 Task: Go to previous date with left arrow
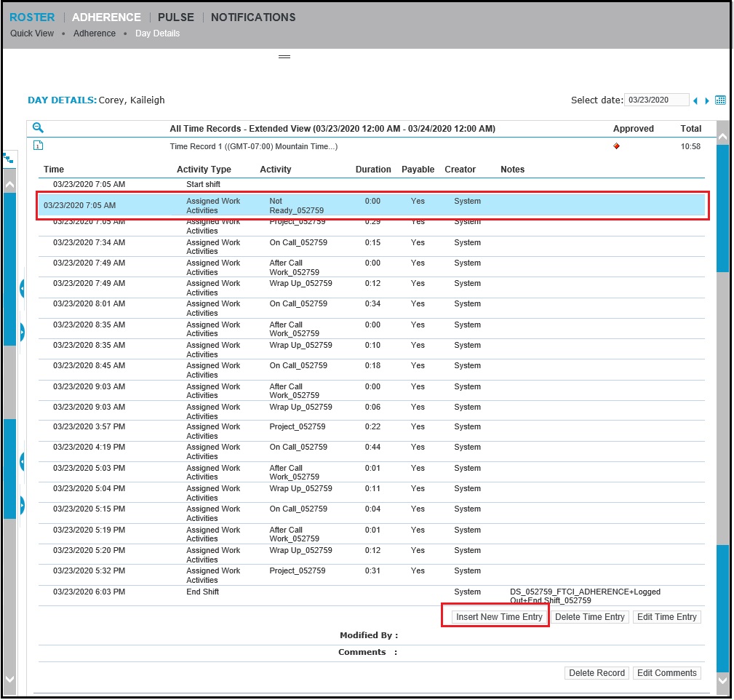[x=695, y=100]
